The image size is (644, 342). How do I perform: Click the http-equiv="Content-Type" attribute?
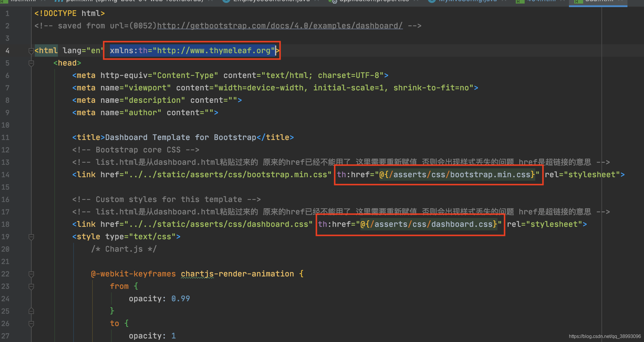(x=159, y=76)
